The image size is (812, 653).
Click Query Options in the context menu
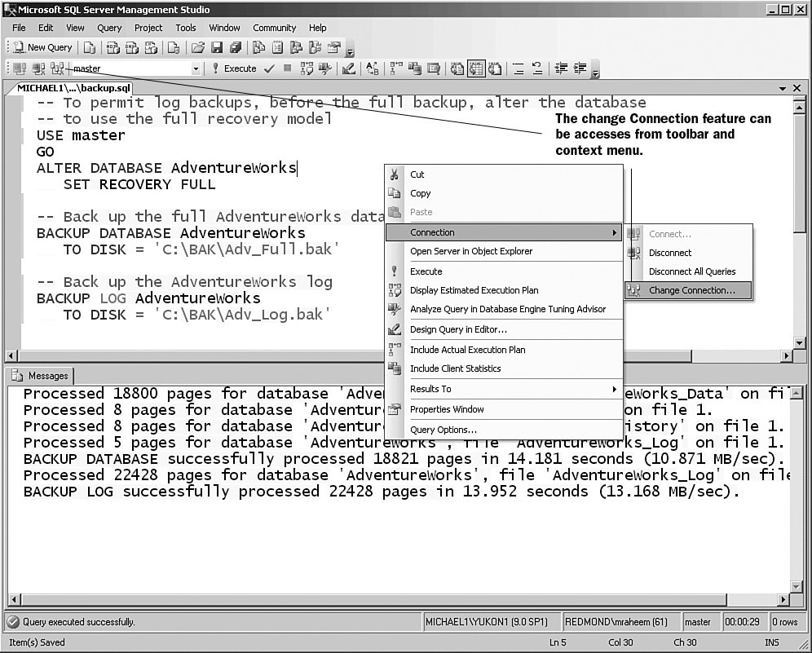(x=504, y=430)
